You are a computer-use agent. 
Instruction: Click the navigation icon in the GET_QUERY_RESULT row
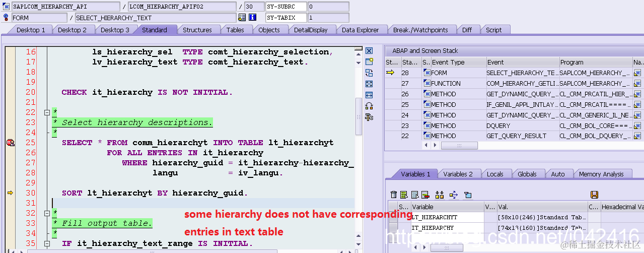pyautogui.click(x=638, y=136)
